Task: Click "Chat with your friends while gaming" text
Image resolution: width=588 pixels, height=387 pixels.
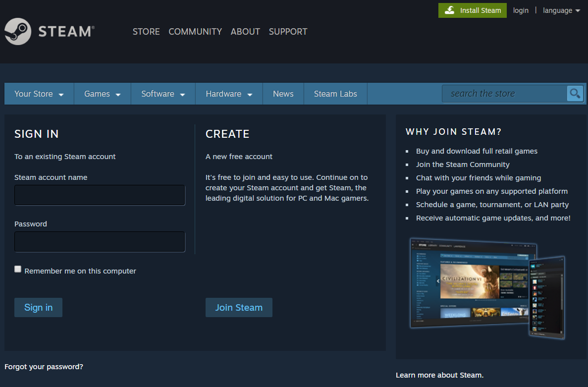Action: tap(479, 178)
